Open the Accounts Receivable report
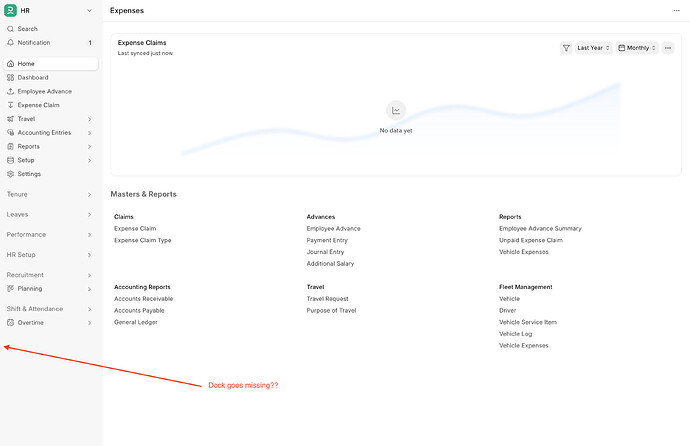This screenshot has width=690, height=446. (x=143, y=299)
